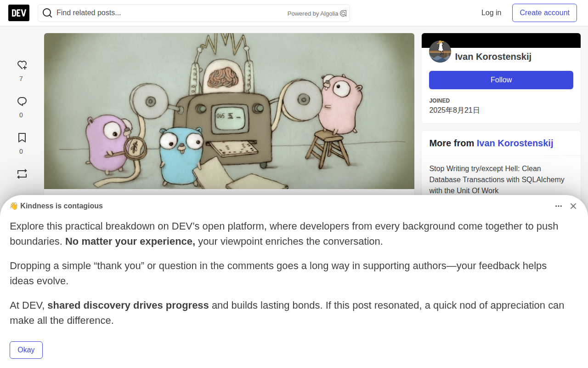Click the Kindness is contagious heading
This screenshot has width=588, height=368.
click(x=56, y=206)
